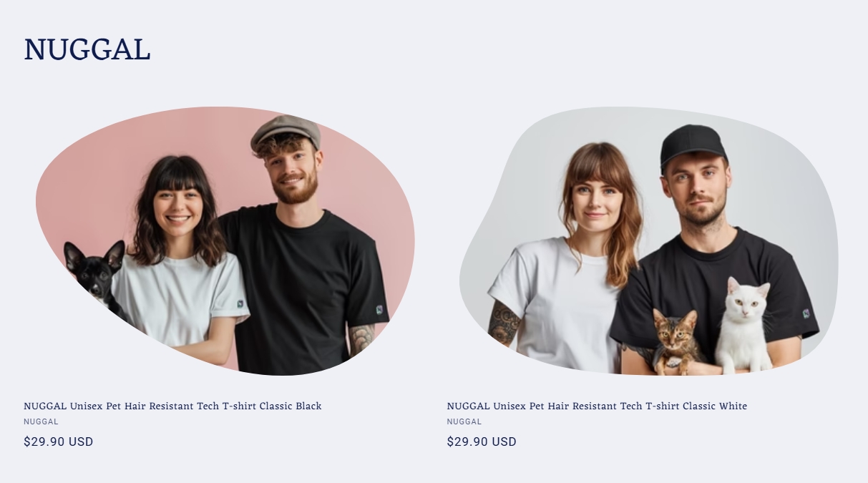Click the sleeve logo patch on left black shirt
This screenshot has width=868, height=483.
[x=379, y=310]
